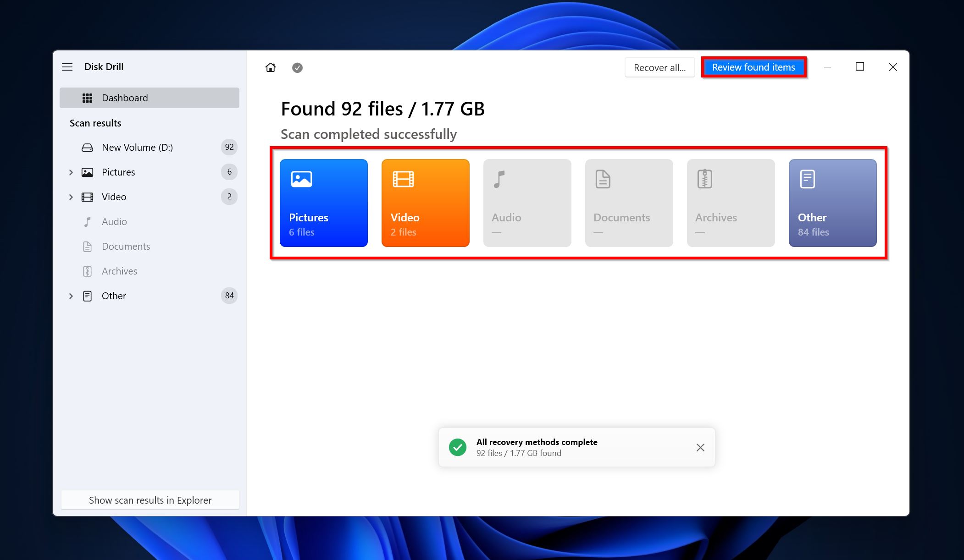This screenshot has width=964, height=560.
Task: Click the Recover all button
Action: (x=659, y=66)
